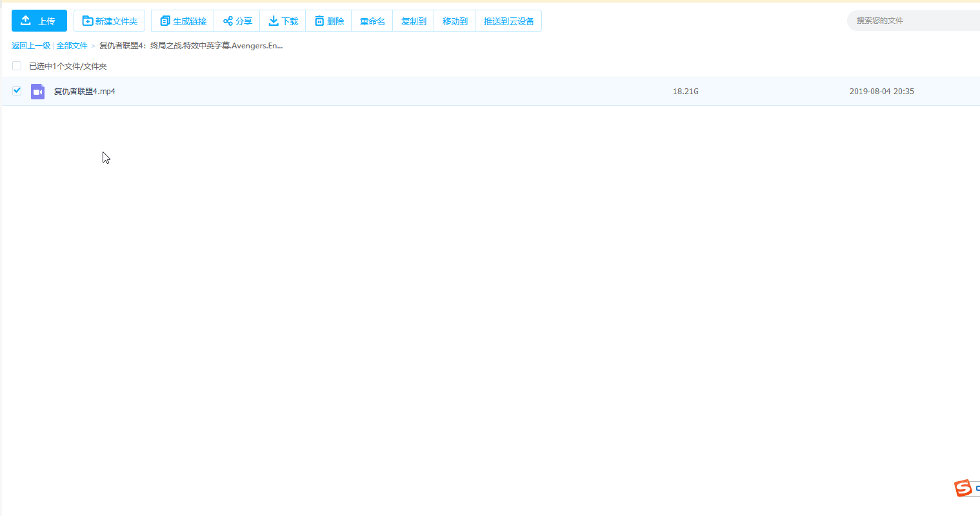Rename the file using 重命名
The image size is (980, 516).
(x=372, y=21)
